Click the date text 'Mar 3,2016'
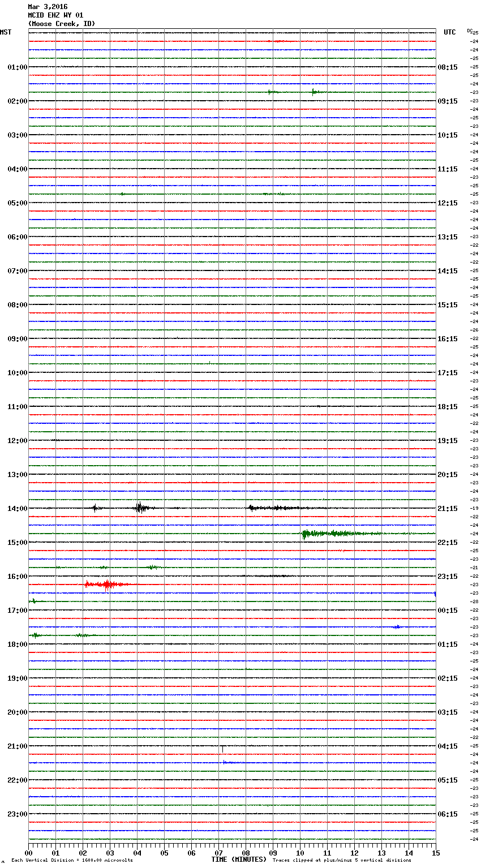This screenshot has width=481, height=868. point(48,7)
